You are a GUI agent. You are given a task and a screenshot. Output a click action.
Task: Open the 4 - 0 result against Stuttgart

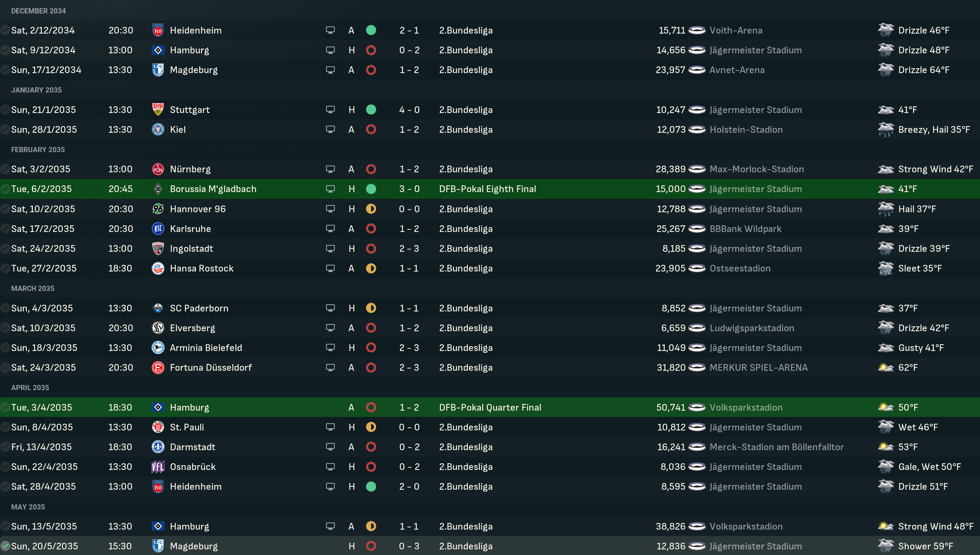pyautogui.click(x=409, y=110)
